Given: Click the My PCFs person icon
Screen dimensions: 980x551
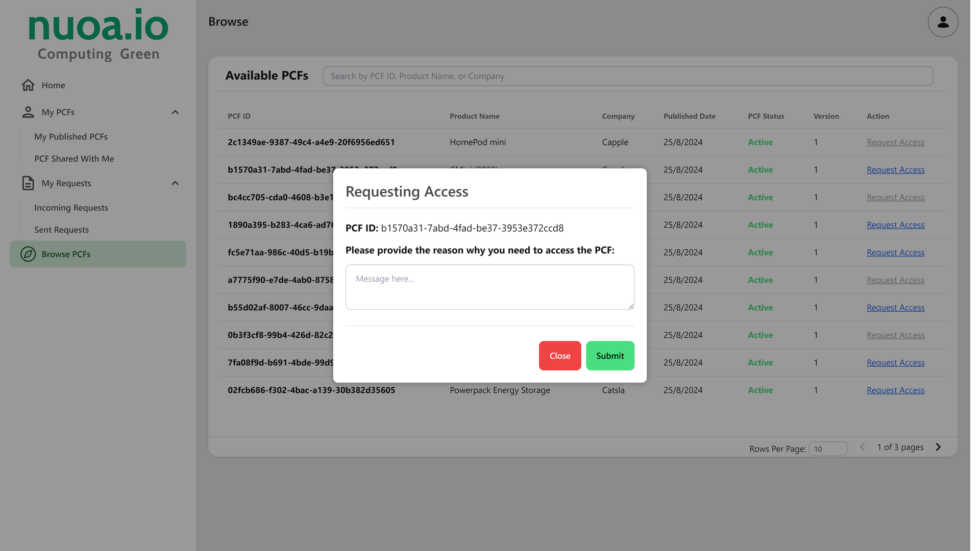Looking at the screenshot, I should point(28,112).
